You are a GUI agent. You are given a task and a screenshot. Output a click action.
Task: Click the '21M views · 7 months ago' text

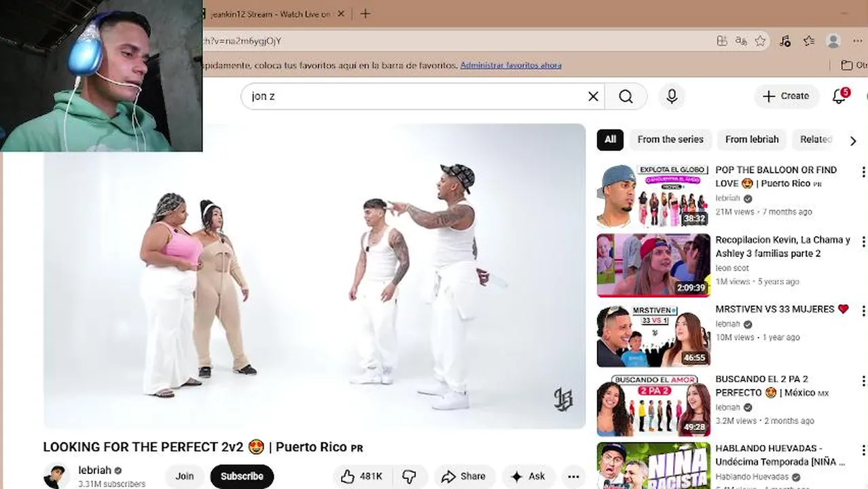(763, 212)
